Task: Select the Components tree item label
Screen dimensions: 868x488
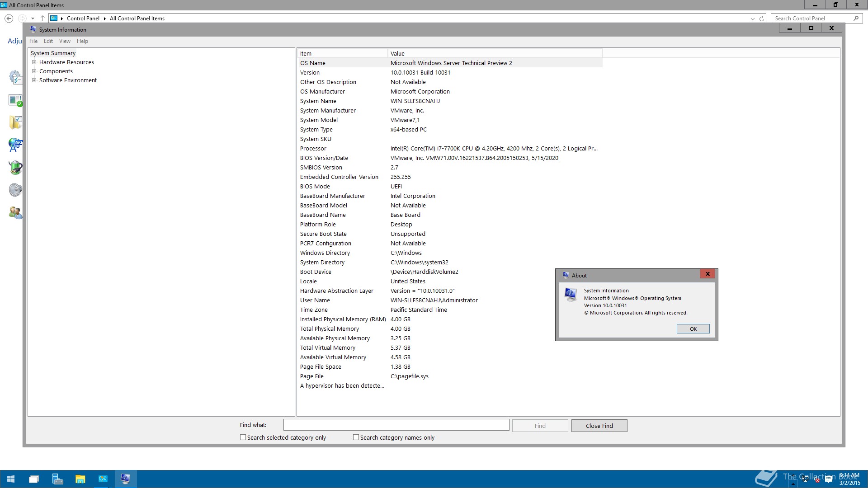Action: tap(56, 71)
